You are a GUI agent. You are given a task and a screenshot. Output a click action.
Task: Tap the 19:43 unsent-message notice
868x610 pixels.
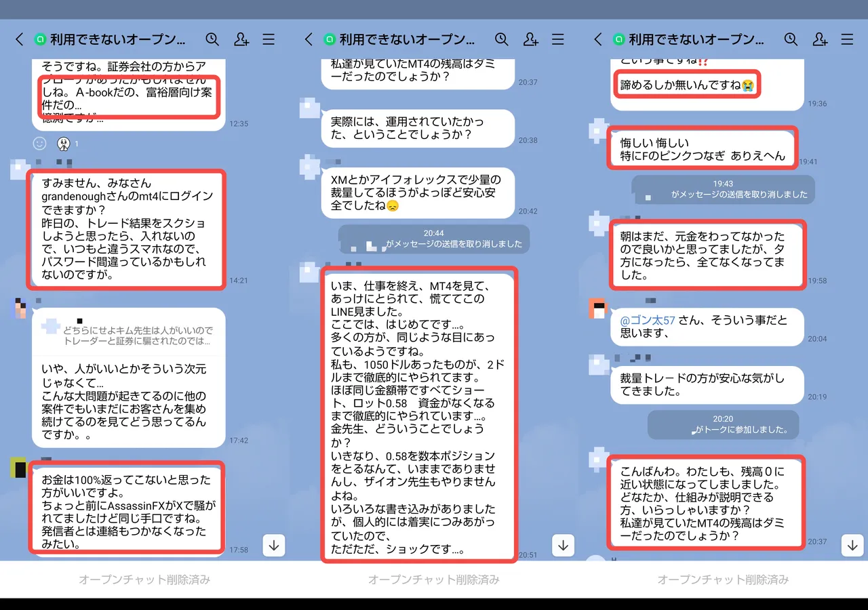[723, 188]
